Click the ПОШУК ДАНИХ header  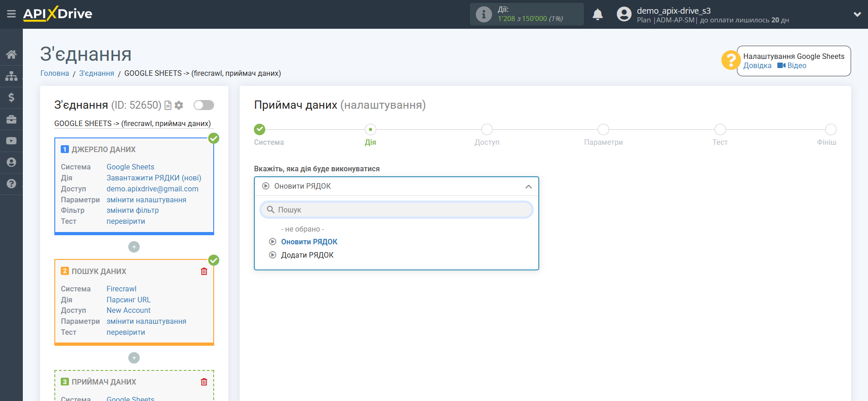pos(99,272)
